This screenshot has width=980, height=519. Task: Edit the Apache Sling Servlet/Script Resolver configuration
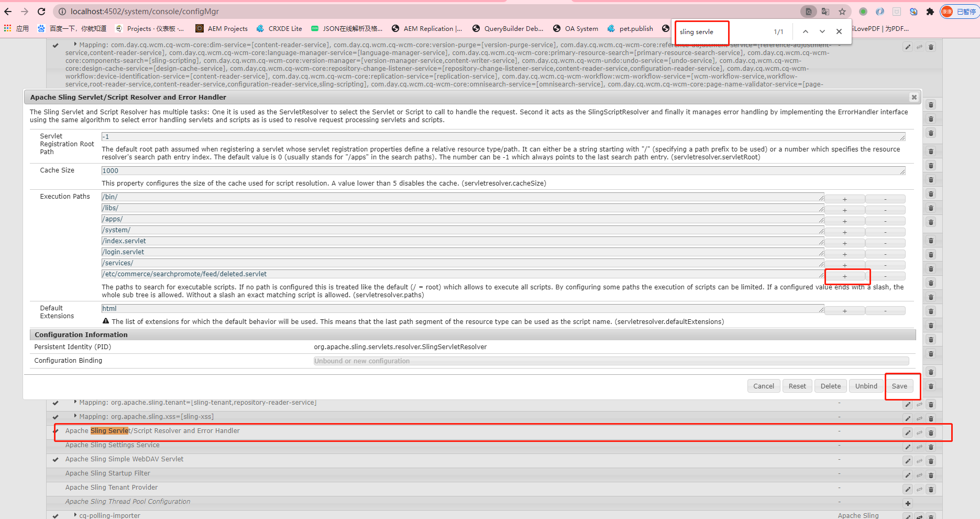coord(908,433)
